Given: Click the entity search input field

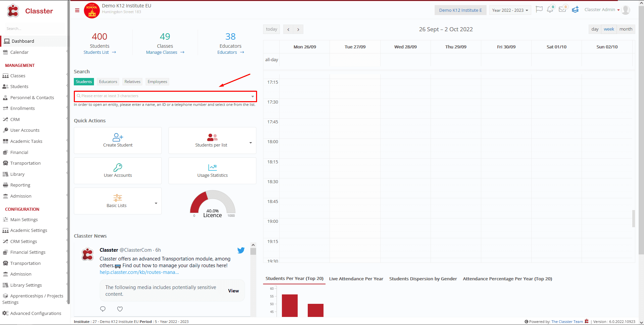Looking at the screenshot, I should click(x=165, y=96).
